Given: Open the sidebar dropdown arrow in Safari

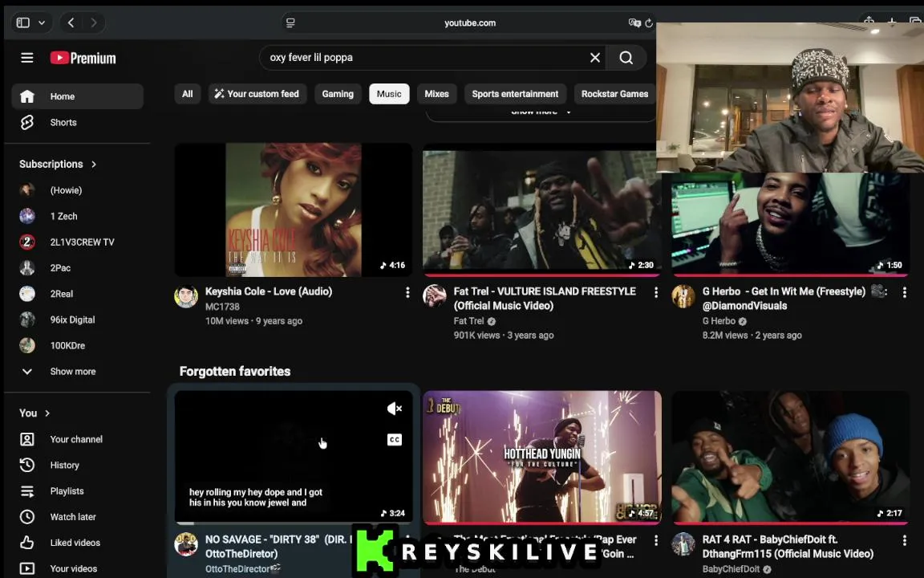Looking at the screenshot, I should 42,22.
